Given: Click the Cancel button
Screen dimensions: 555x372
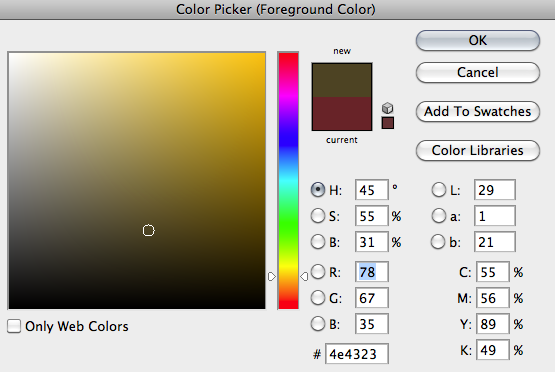Looking at the screenshot, I should 478,73.
